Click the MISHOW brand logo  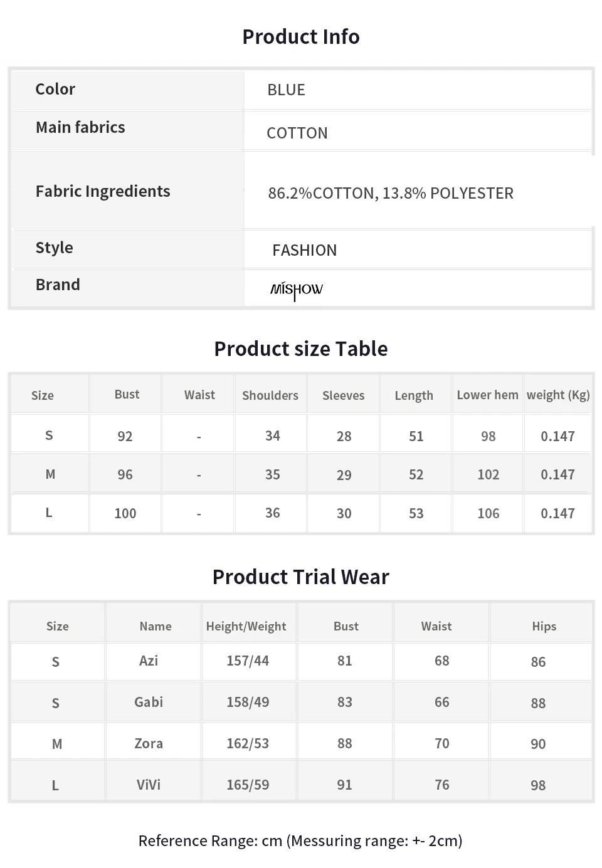coord(296,290)
